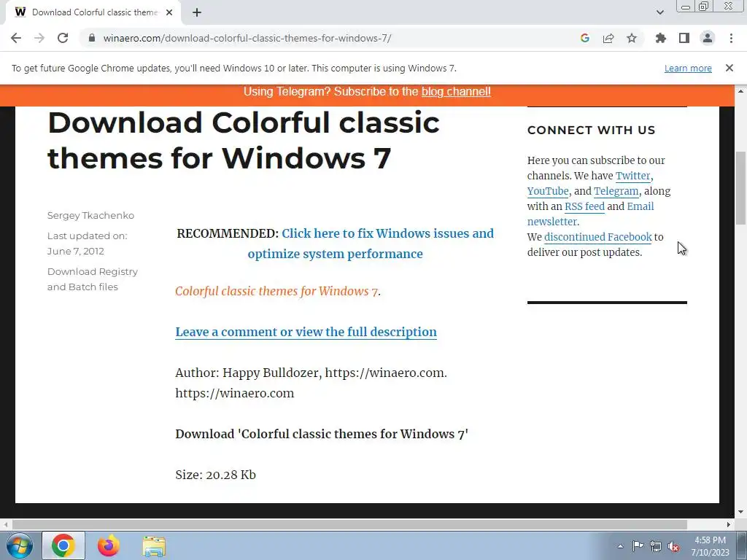Click the horizontal scroll right arrow
Image resolution: width=747 pixels, height=560 pixels.
[x=729, y=524]
